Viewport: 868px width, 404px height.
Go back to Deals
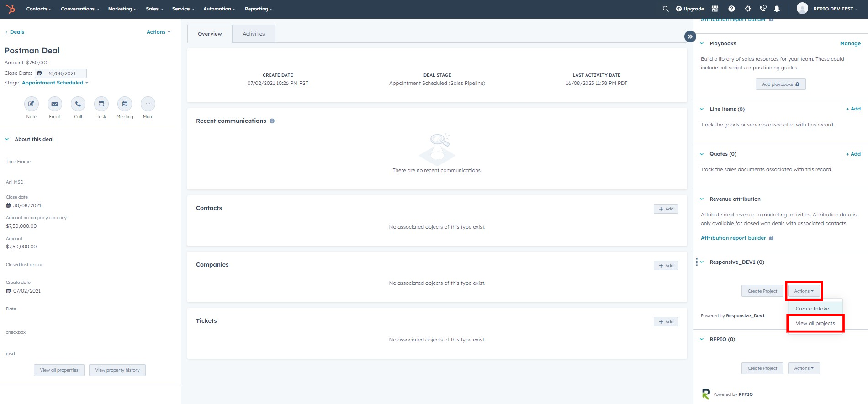click(15, 32)
